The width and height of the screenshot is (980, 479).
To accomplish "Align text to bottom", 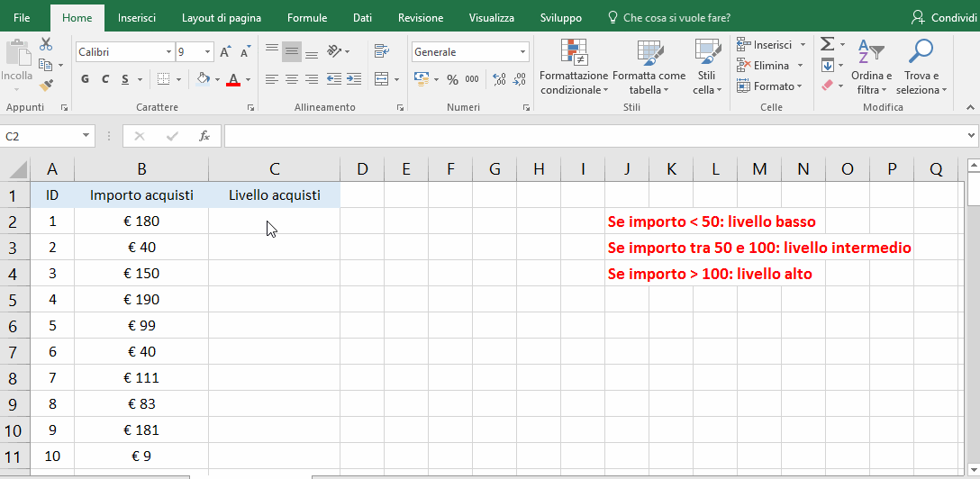I will (312, 52).
